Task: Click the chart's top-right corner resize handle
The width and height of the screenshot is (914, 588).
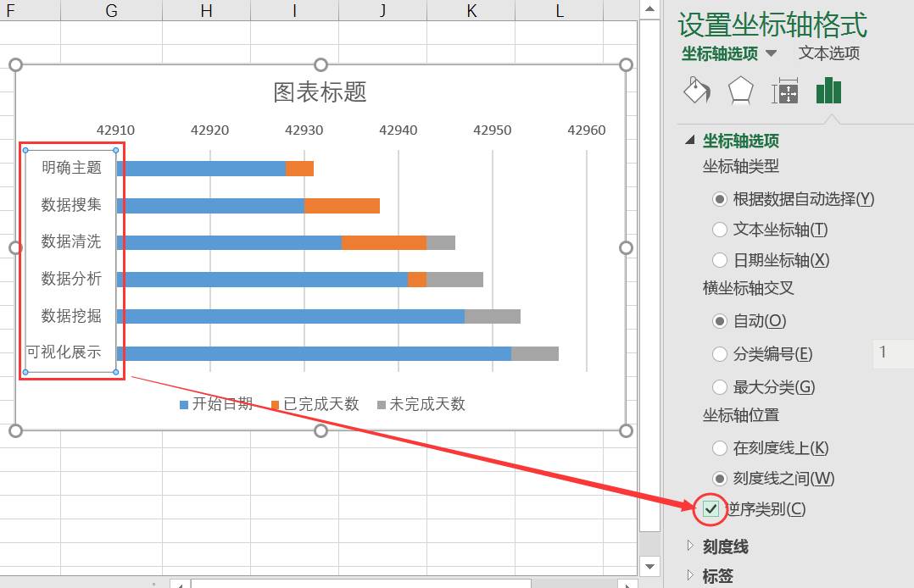Action: pos(626,64)
